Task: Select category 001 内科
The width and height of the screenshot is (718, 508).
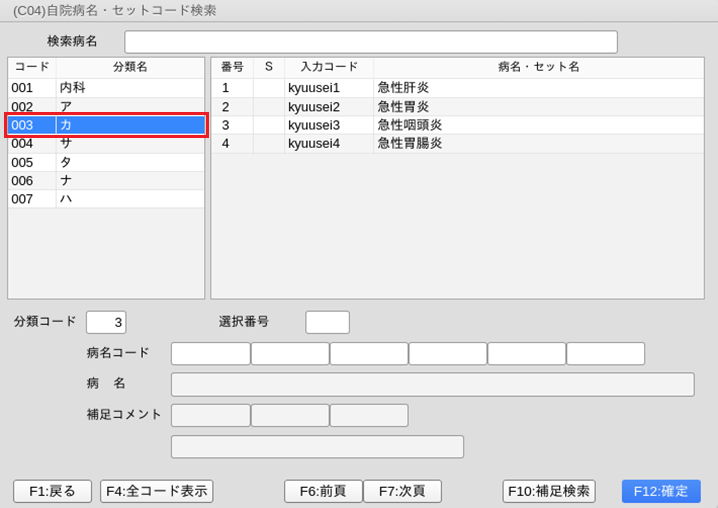Action: pyautogui.click(x=106, y=88)
